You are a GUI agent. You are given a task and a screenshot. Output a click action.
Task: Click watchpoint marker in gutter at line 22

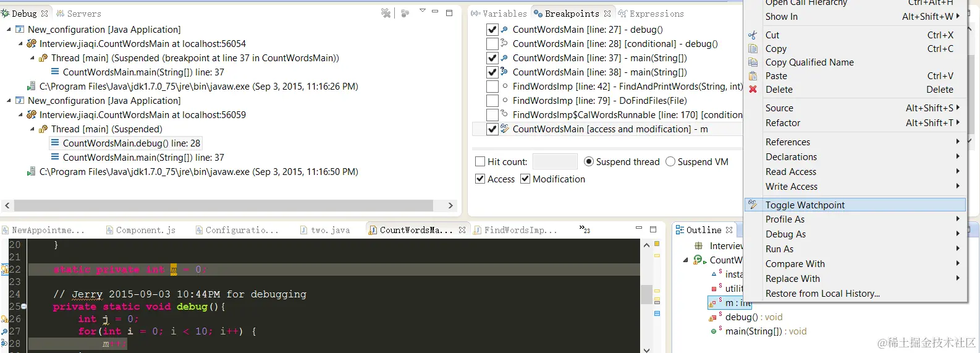tap(4, 270)
